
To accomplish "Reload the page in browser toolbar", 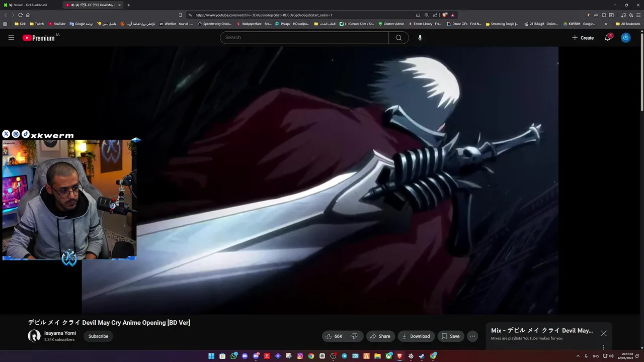I will pyautogui.click(x=20, y=15).
